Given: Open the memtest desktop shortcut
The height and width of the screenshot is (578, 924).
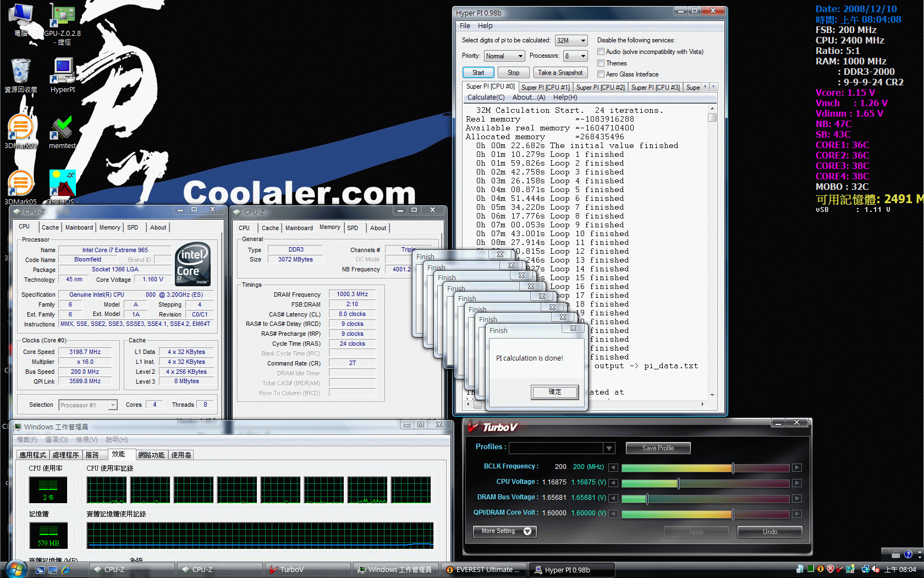Looking at the screenshot, I should tap(62, 132).
